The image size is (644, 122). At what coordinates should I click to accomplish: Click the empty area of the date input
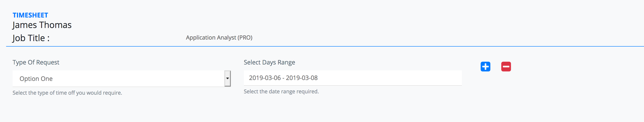390,78
